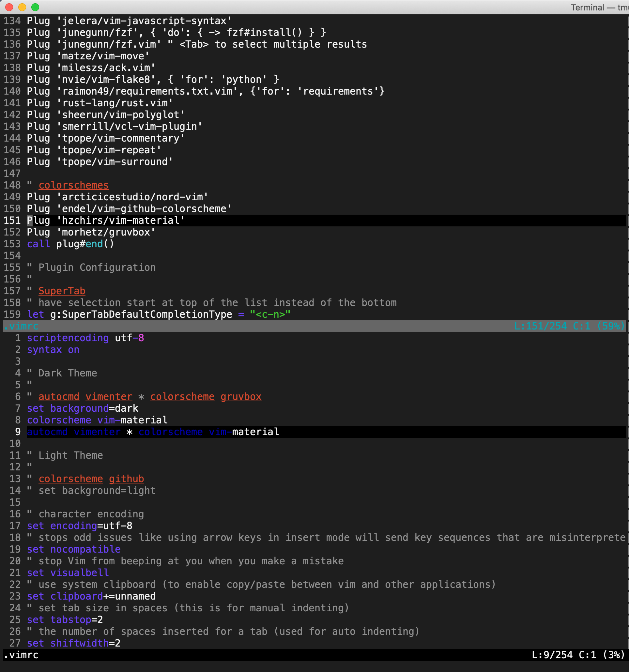
Task: Click the line reading Plug 'morhetz/gruvbox'
Action: click(x=91, y=232)
